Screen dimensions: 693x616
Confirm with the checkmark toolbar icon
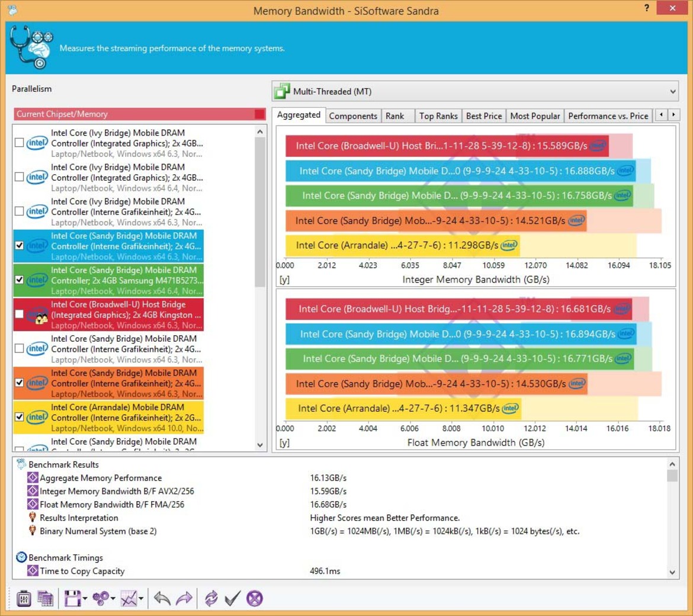click(x=232, y=599)
